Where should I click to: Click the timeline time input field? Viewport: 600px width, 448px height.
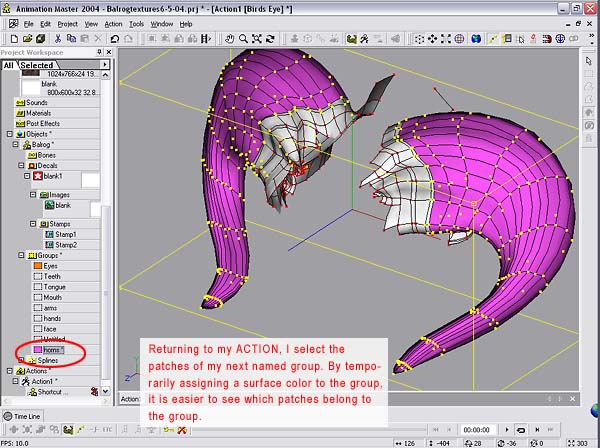coord(478,429)
